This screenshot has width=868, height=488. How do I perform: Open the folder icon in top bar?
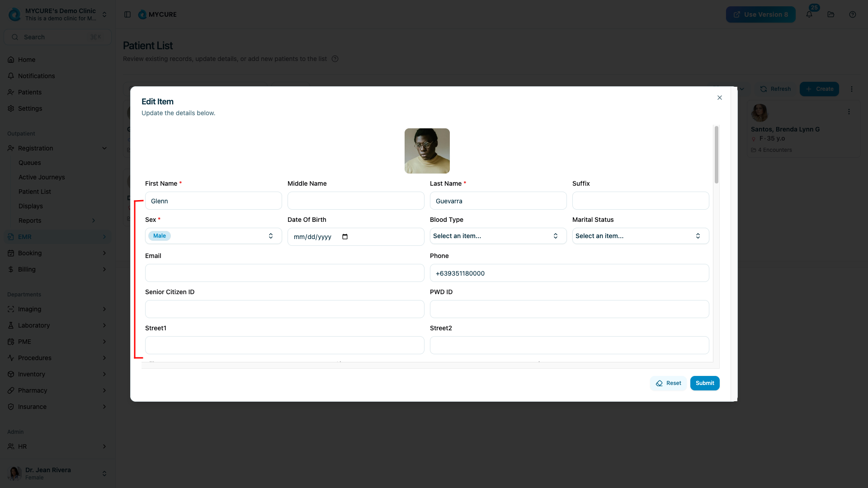click(x=831, y=14)
